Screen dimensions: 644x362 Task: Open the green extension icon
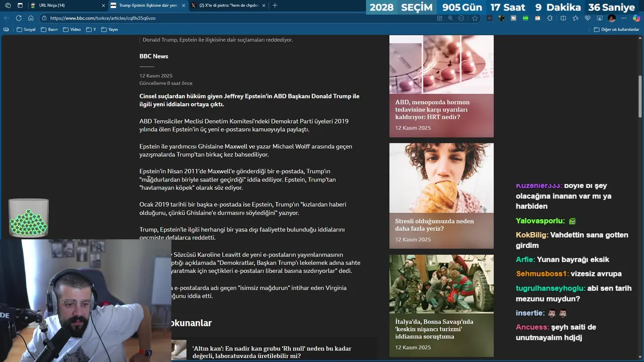525,18
